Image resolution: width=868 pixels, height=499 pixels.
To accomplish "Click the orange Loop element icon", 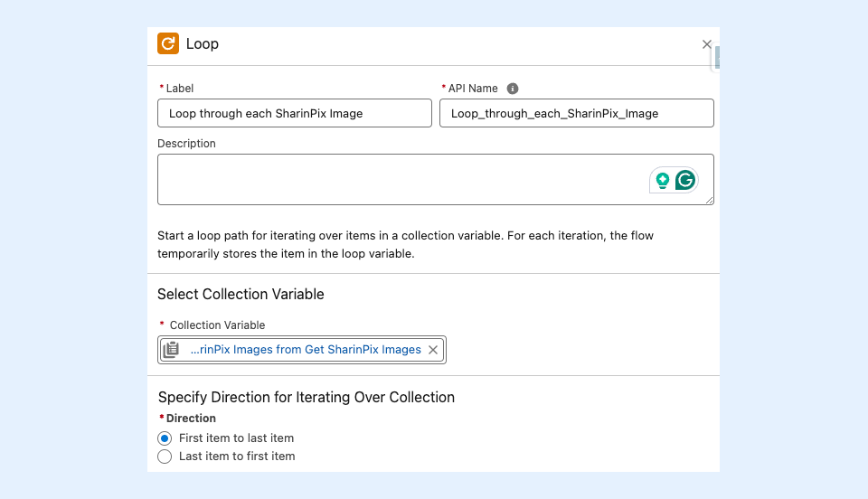I will (168, 43).
